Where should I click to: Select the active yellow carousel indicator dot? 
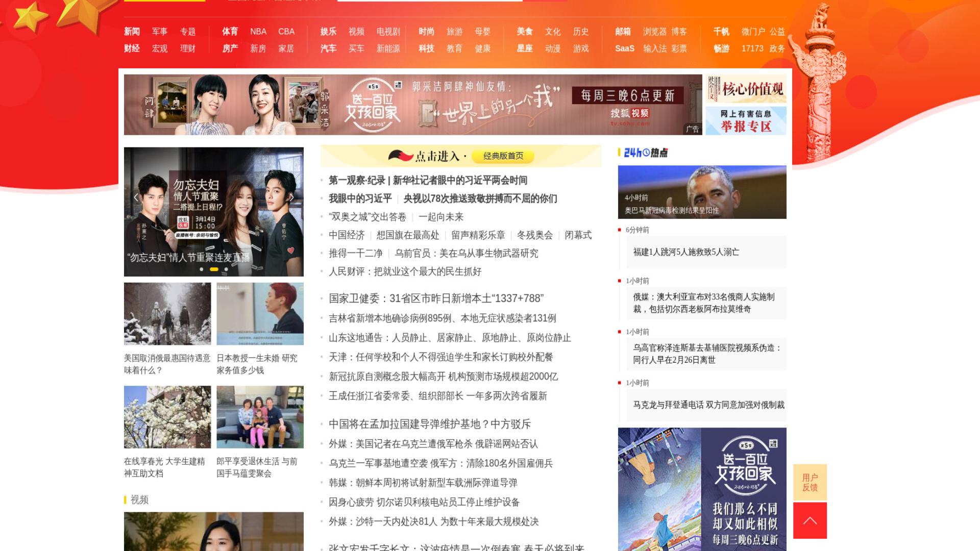point(214,269)
